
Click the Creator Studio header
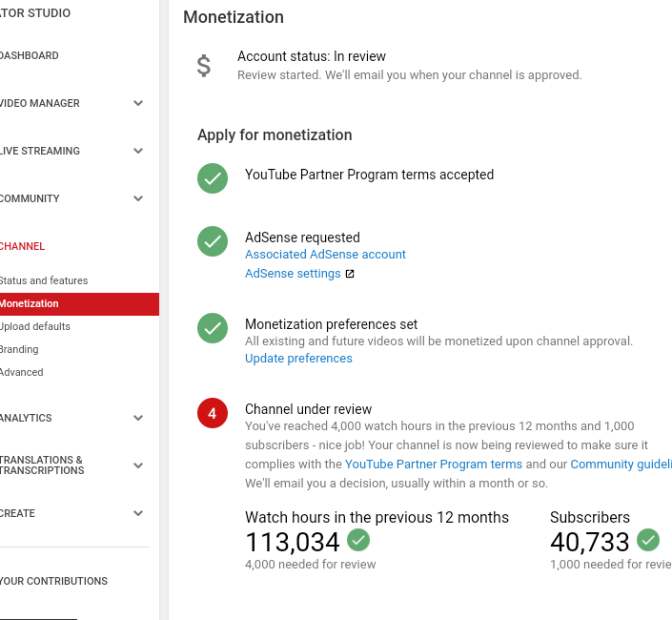click(x=35, y=12)
